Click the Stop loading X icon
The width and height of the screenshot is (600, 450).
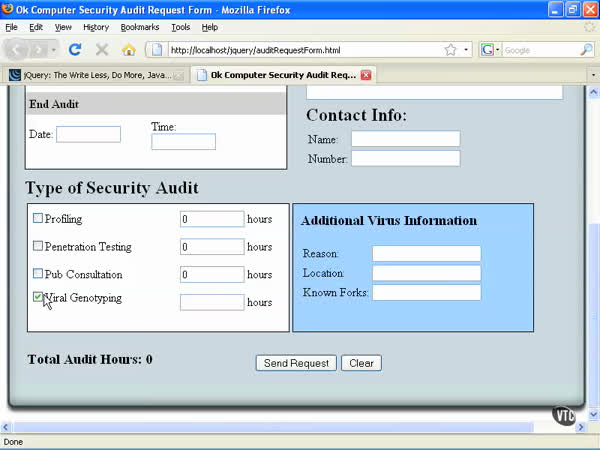pyautogui.click(x=101, y=49)
